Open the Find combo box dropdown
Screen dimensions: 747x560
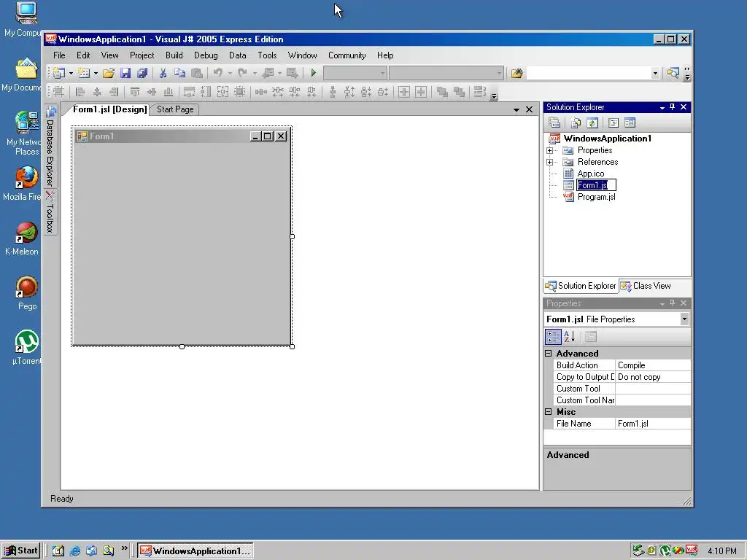click(655, 73)
